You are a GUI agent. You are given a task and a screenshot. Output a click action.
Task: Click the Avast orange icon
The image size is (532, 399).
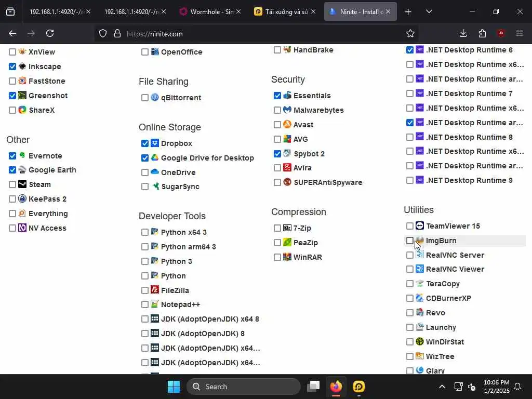[287, 125]
